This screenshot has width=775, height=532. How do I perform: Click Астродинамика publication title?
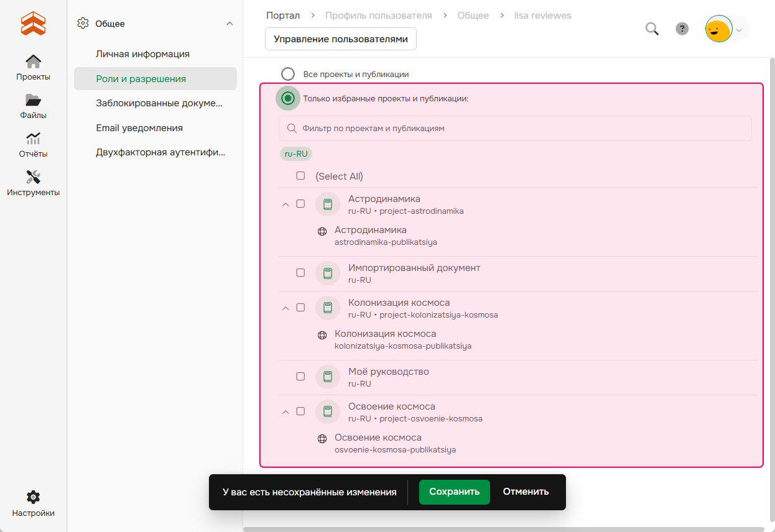tap(371, 230)
